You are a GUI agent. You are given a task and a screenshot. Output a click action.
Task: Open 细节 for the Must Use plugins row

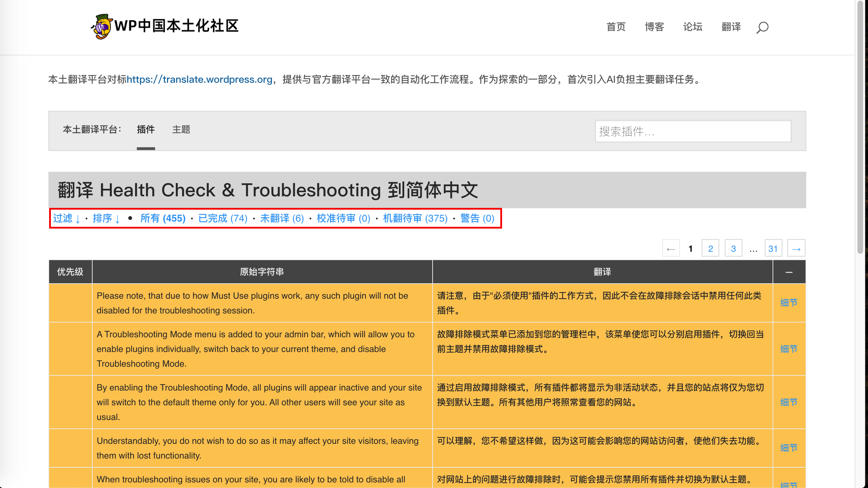pyautogui.click(x=789, y=303)
